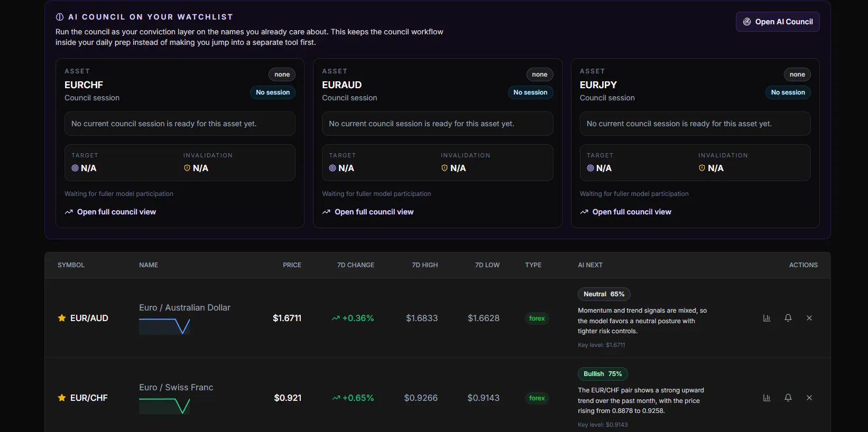Open chart icon for EUR/CHF row

(767, 398)
